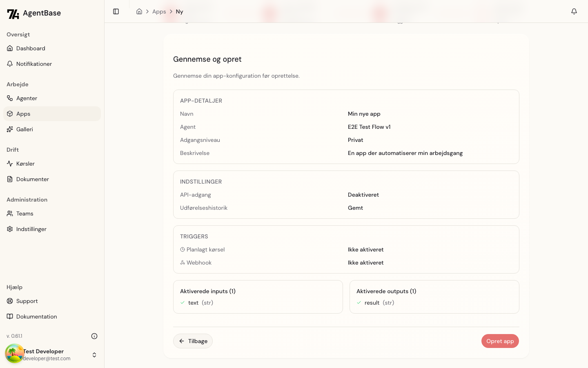Open Dashboard from the sidebar
Image resolution: width=588 pixels, height=368 pixels.
point(31,48)
